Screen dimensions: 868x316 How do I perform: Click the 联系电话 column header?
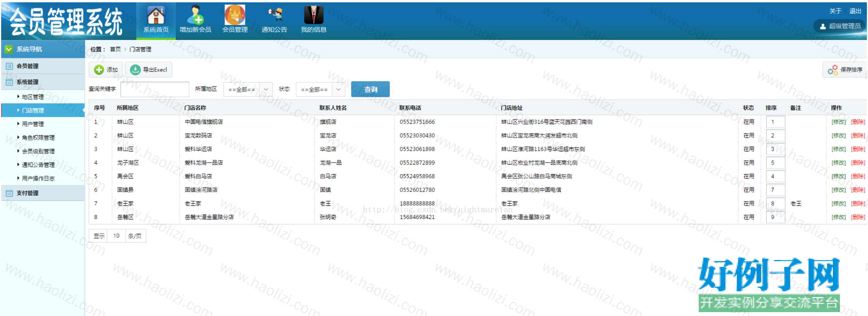click(410, 108)
